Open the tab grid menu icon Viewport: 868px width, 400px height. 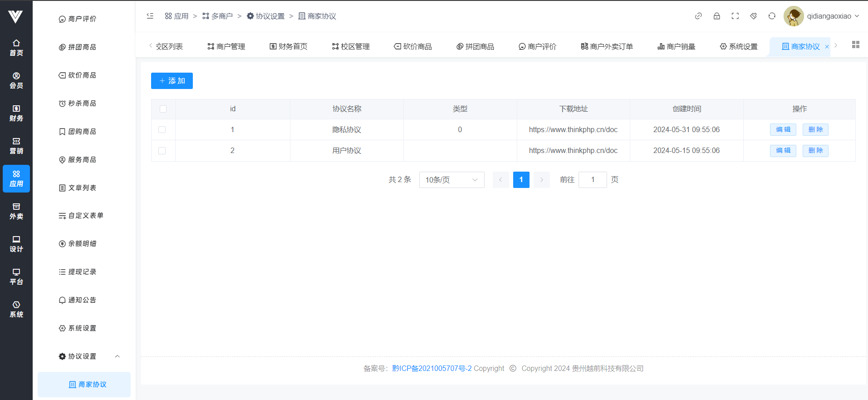[x=855, y=44]
